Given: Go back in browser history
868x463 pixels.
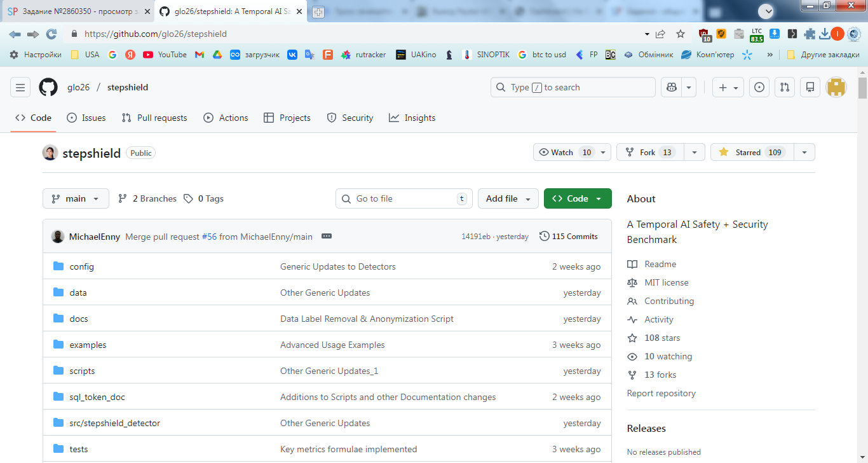Looking at the screenshot, I should pyautogui.click(x=15, y=34).
